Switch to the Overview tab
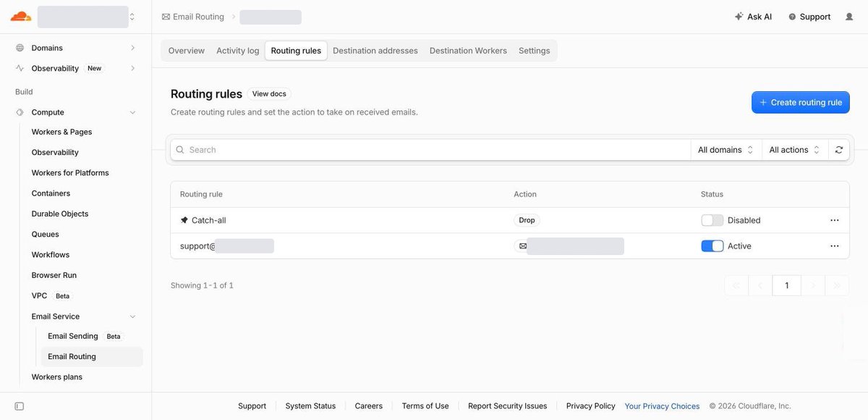 coord(187,51)
